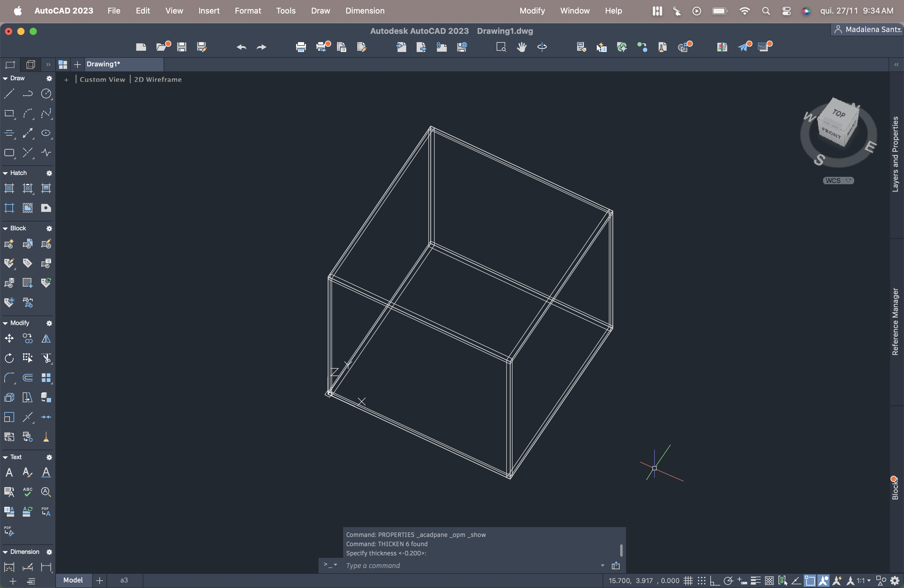Image resolution: width=904 pixels, height=588 pixels.
Task: Open the WCS coordinate system dropdown
Action: click(838, 181)
